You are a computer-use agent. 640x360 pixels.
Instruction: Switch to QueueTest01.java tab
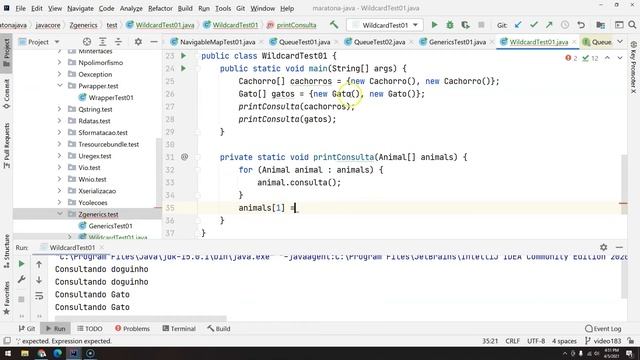304,42
